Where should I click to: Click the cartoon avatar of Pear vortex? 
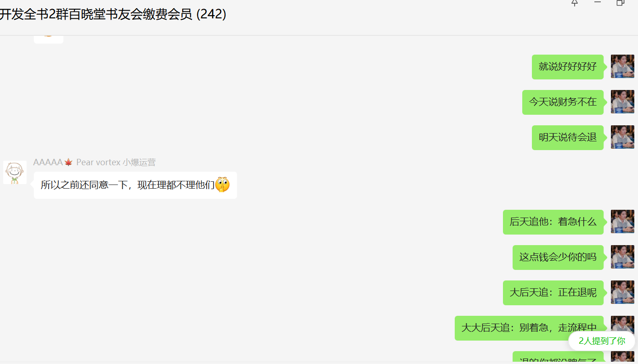click(15, 172)
